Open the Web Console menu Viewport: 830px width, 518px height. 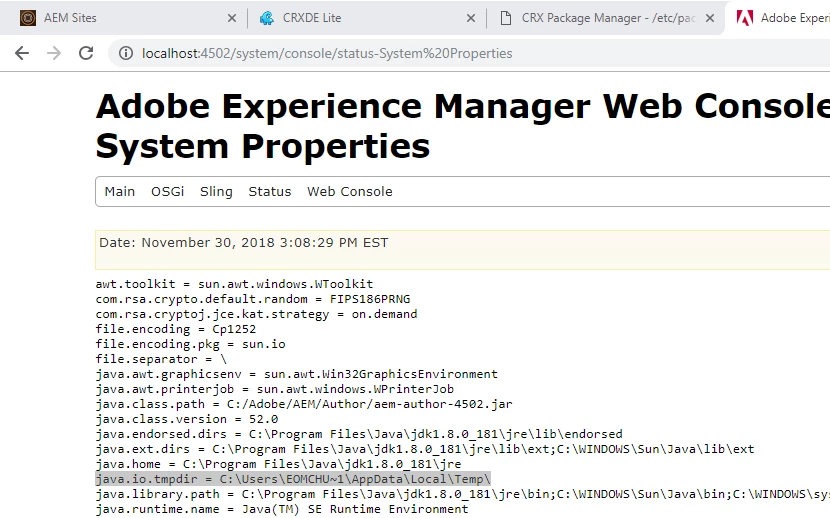tap(350, 192)
